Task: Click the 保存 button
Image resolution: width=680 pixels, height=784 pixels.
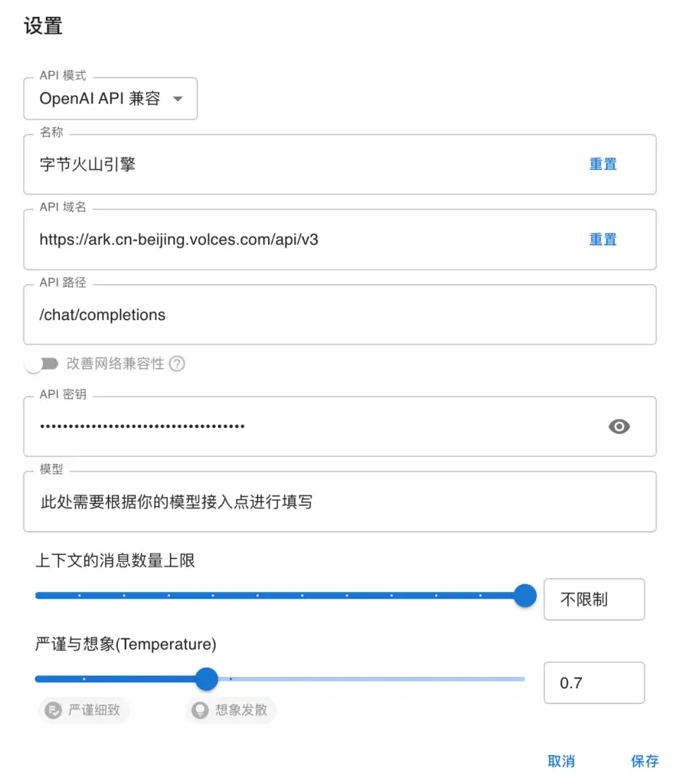Action: (x=644, y=761)
